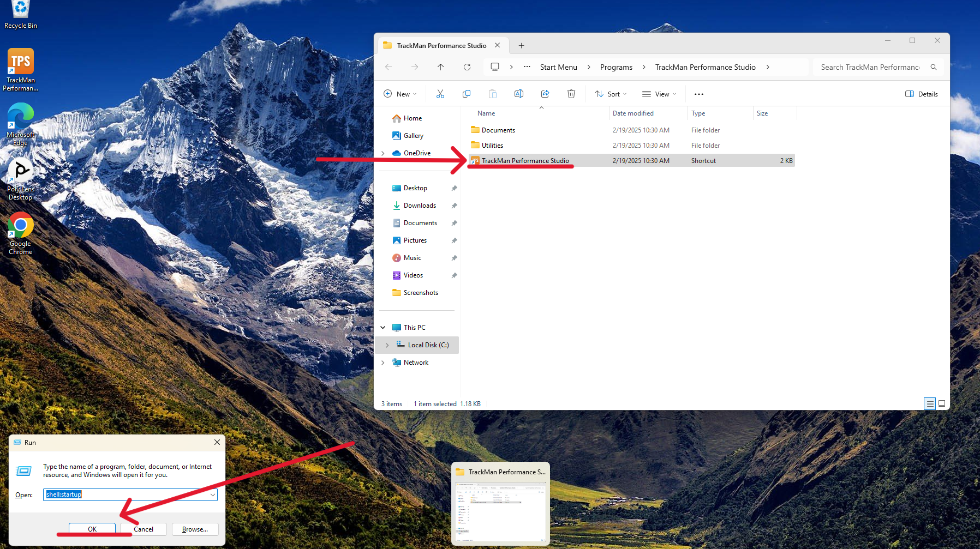Open the Sort dropdown menu
Image resolution: width=980 pixels, height=549 pixels.
(x=611, y=94)
